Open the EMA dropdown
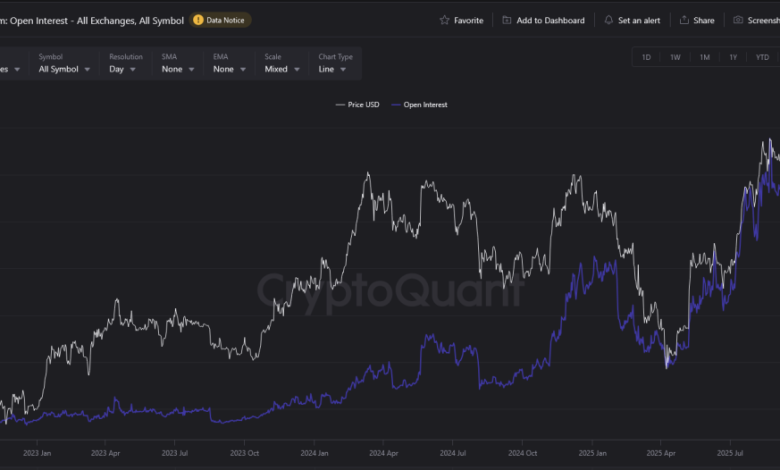 (x=228, y=69)
